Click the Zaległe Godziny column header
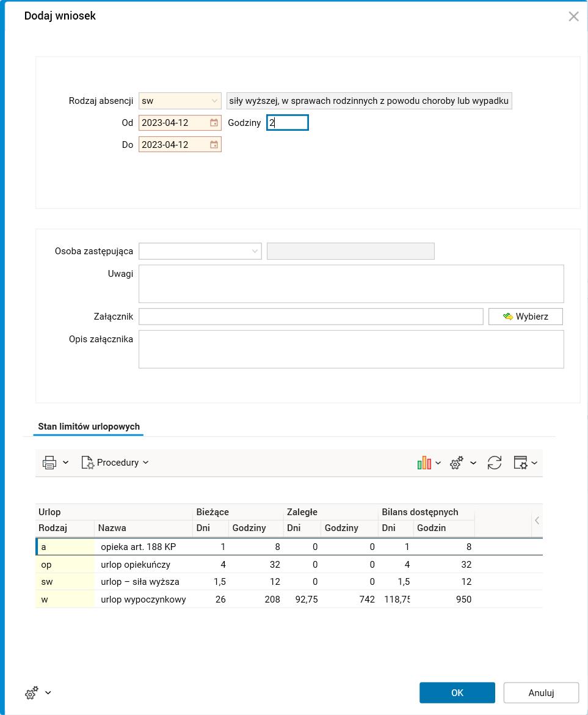The image size is (588, 715). (x=349, y=528)
